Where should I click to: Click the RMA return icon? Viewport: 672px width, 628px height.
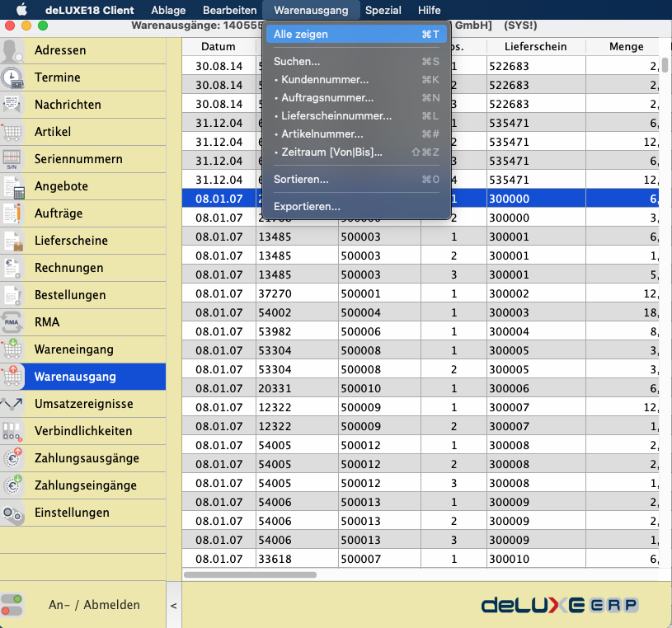point(12,323)
